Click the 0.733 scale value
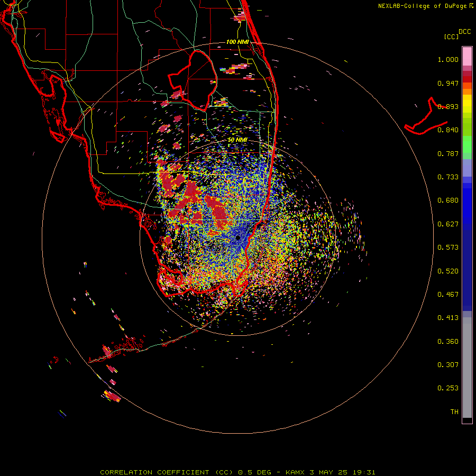 point(448,177)
